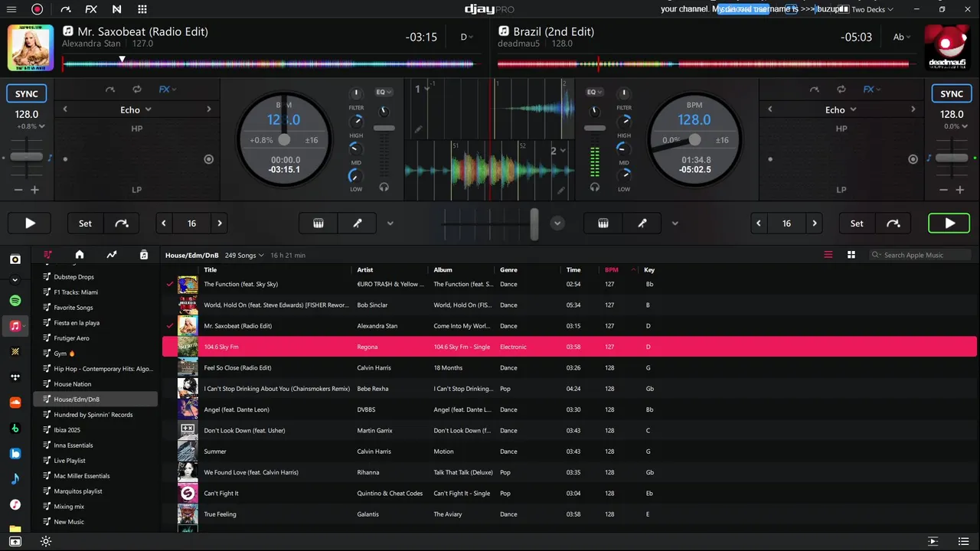Click the crossfader handle
980x551 pixels.
pos(534,223)
